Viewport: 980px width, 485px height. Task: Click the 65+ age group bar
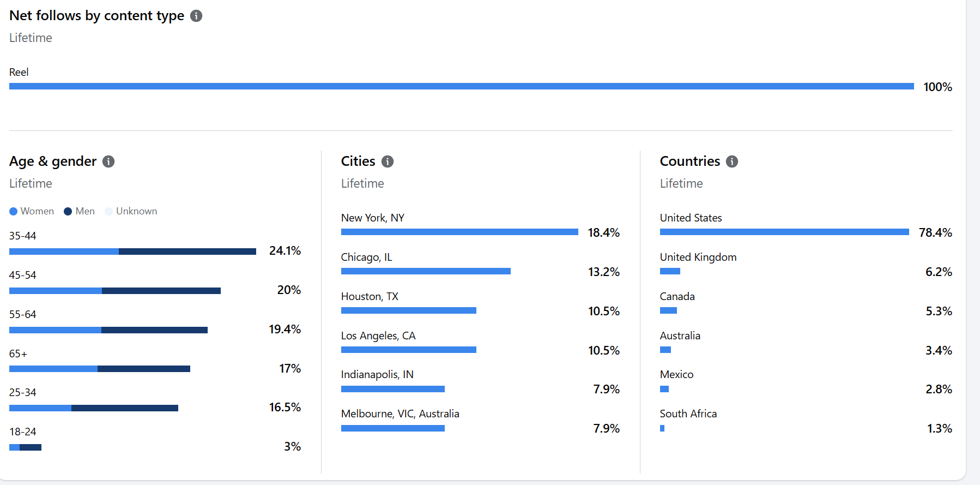100,369
